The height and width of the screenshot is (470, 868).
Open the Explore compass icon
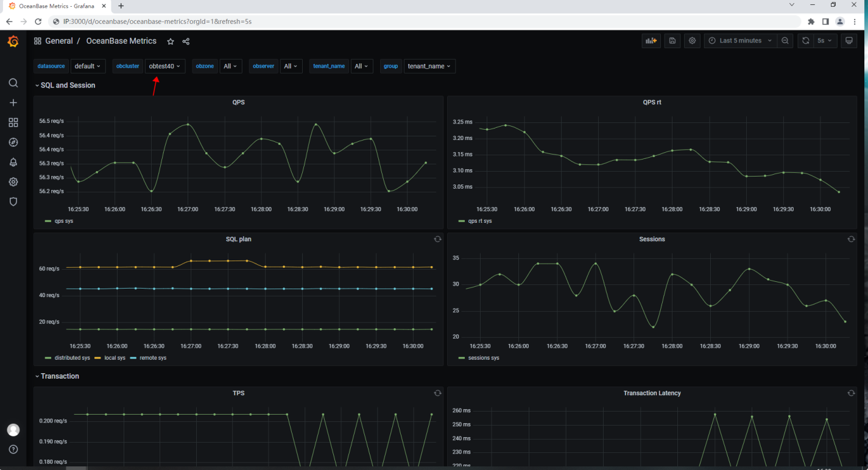click(x=13, y=142)
